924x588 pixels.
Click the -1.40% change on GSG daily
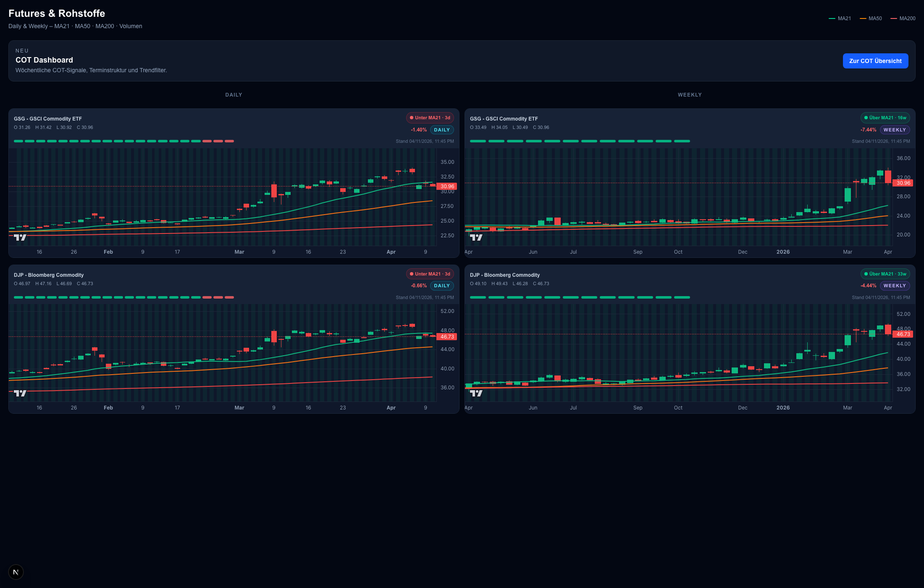419,130
